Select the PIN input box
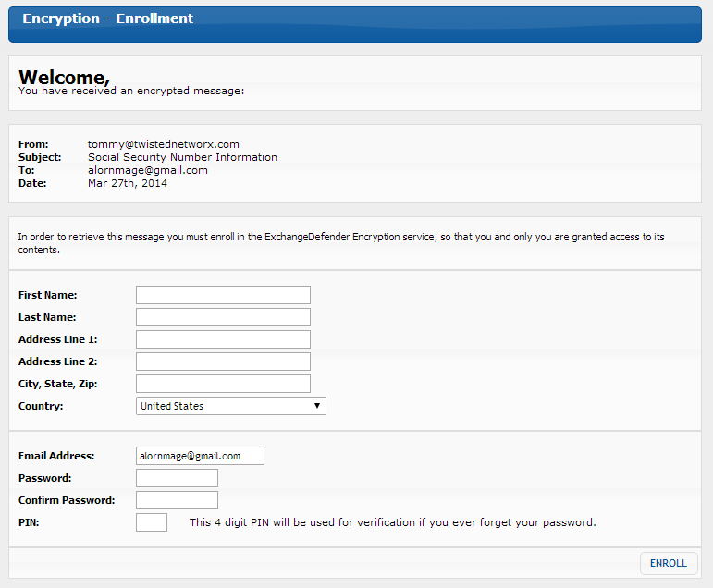Screen dimensions: 713x588 (152, 522)
